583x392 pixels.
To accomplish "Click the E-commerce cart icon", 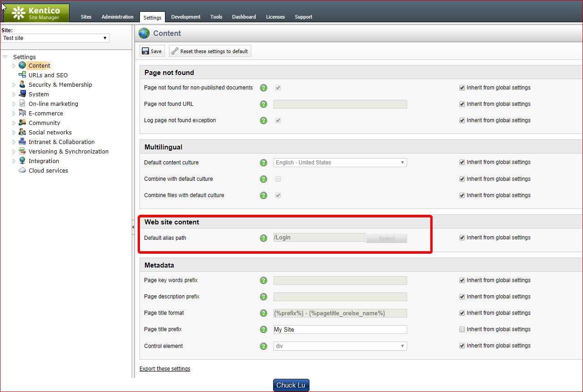I will (22, 113).
